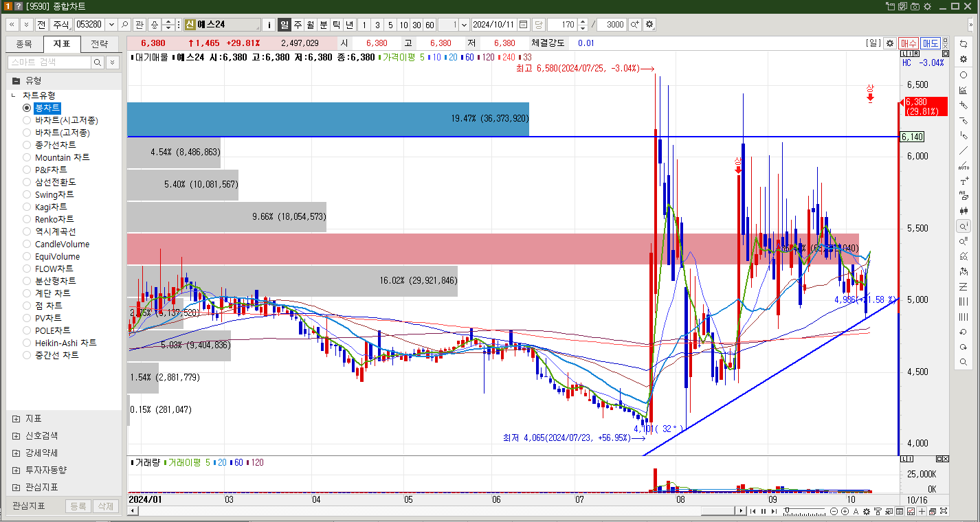
Task: Open the 주식 market type dropdown
Action: pyautogui.click(x=62, y=25)
